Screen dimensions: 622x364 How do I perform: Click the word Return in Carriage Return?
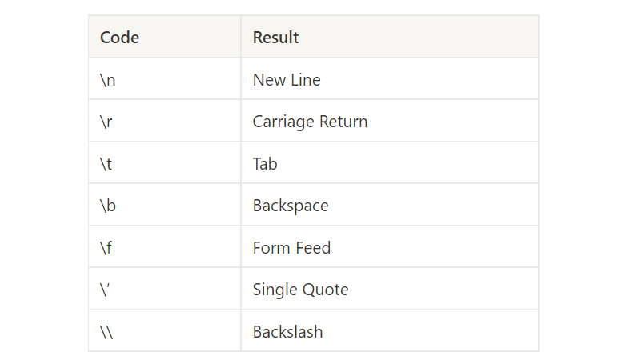[343, 122]
